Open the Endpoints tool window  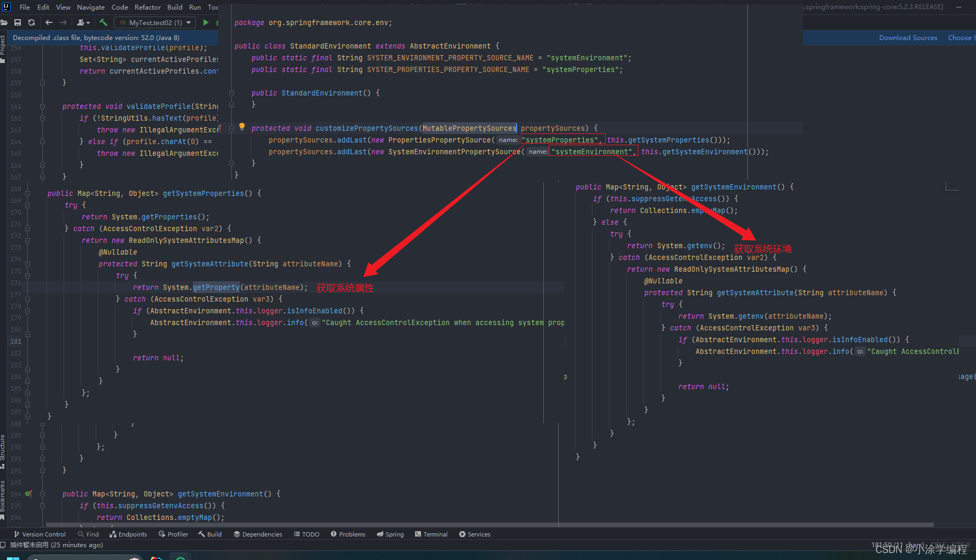pos(128,534)
